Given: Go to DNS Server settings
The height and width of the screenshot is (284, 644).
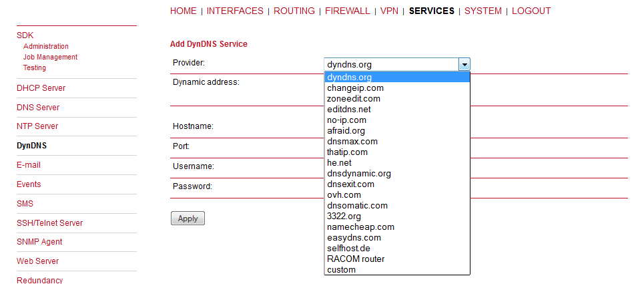Looking at the screenshot, I should [x=38, y=108].
